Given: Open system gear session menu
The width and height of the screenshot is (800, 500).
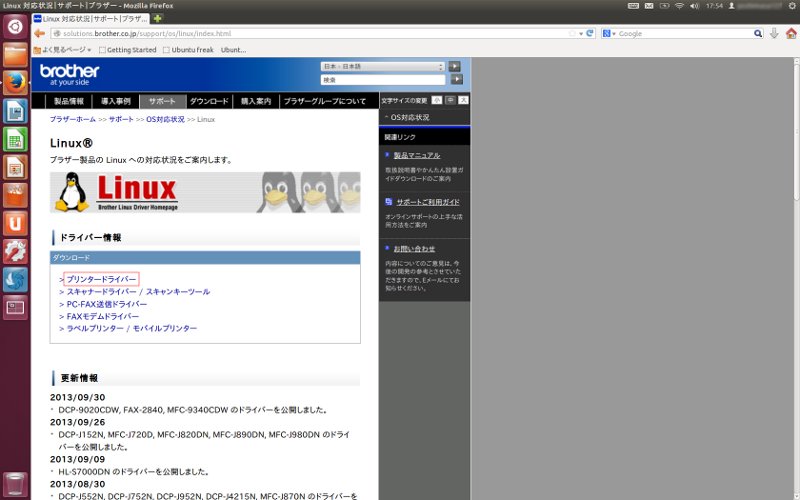Looking at the screenshot, I should click(x=792, y=6).
